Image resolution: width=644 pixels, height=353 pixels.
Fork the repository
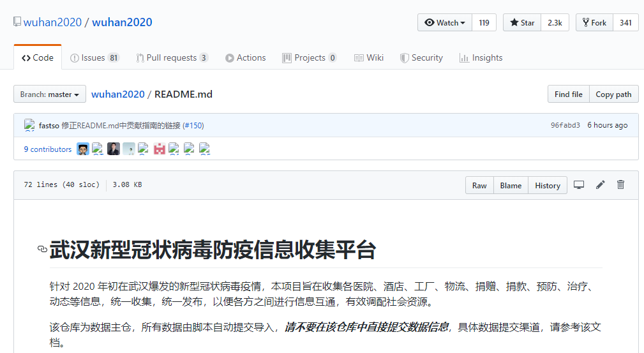pos(594,22)
